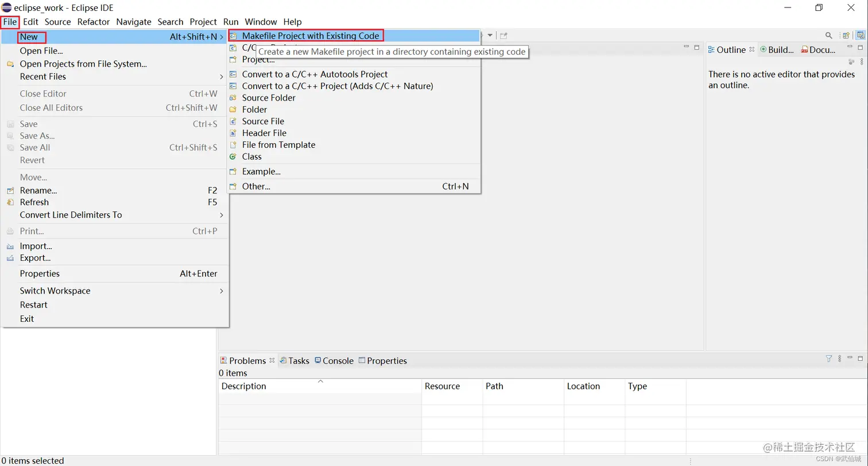Open the Run menu
Image resolution: width=868 pixels, height=466 pixels.
[231, 22]
